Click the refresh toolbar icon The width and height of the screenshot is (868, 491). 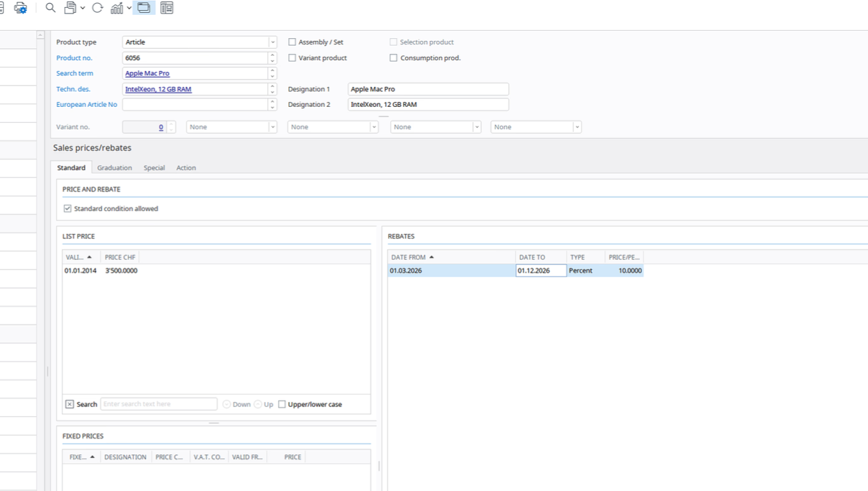(97, 8)
